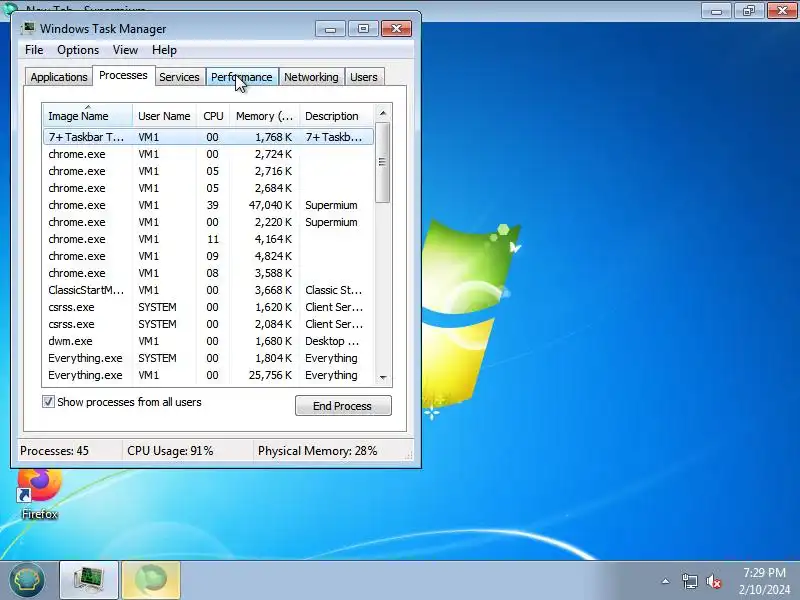Click the process list scroll-up arrow
This screenshot has width=800, height=600.
[383, 112]
